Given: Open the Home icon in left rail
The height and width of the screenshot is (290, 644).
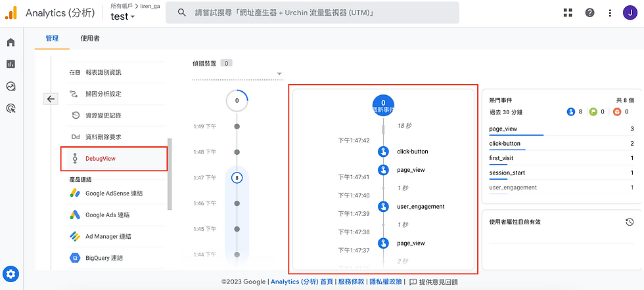Looking at the screenshot, I should [x=11, y=42].
